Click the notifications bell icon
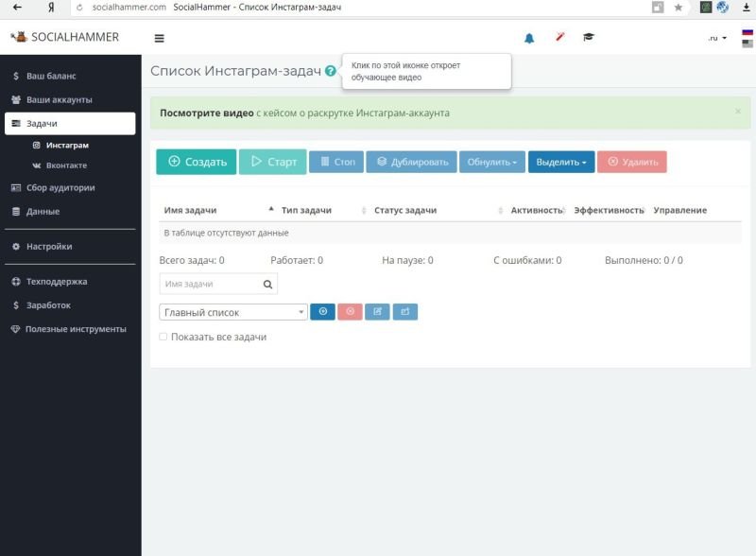This screenshot has width=756, height=556. [x=529, y=38]
